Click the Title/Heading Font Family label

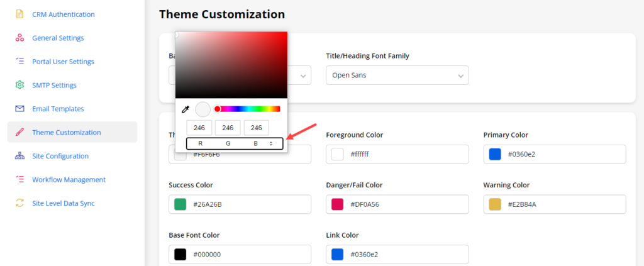point(367,56)
